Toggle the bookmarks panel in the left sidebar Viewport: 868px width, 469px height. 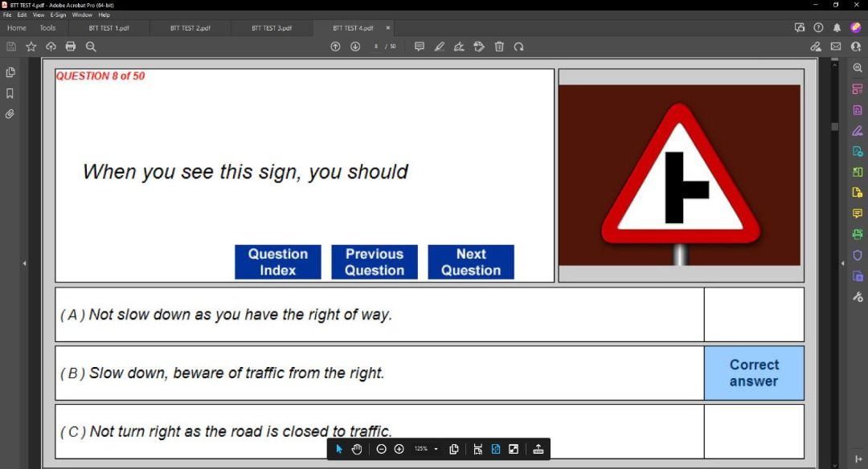tap(10, 92)
